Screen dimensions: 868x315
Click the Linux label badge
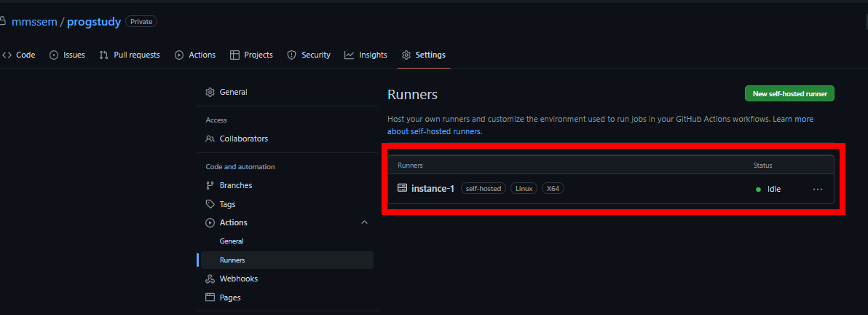[x=524, y=189]
